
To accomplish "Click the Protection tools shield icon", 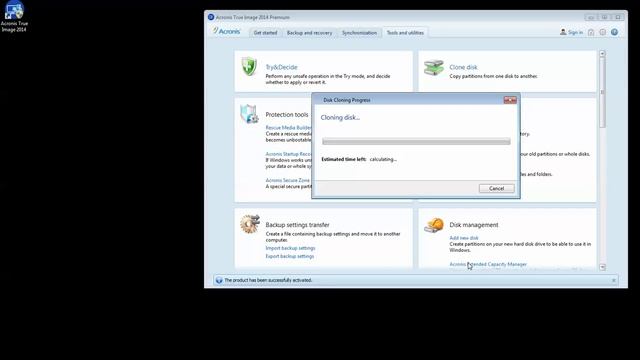I will tap(249, 114).
